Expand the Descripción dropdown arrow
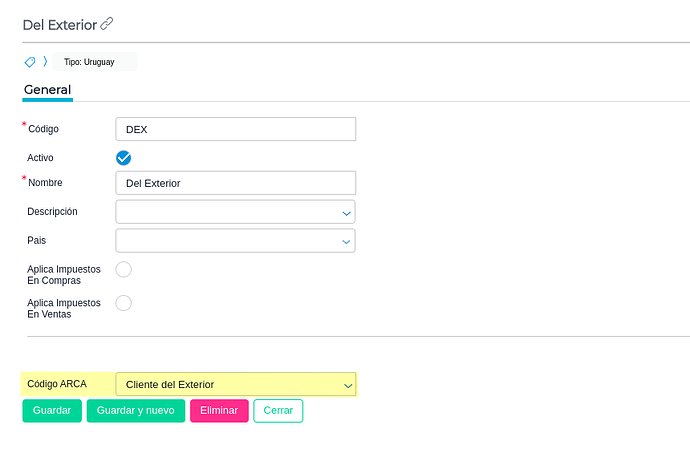Image resolution: width=690 pixels, height=449 pixels. pos(346,213)
